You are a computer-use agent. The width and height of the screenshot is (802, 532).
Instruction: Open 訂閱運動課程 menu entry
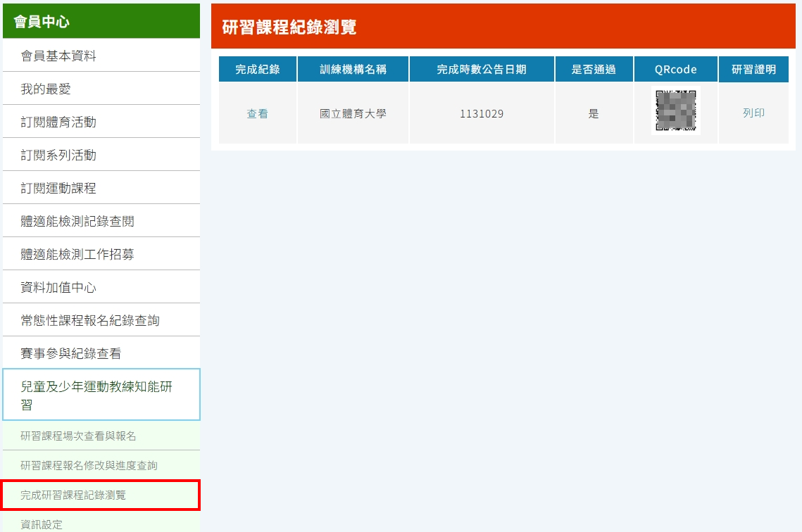tap(101, 188)
